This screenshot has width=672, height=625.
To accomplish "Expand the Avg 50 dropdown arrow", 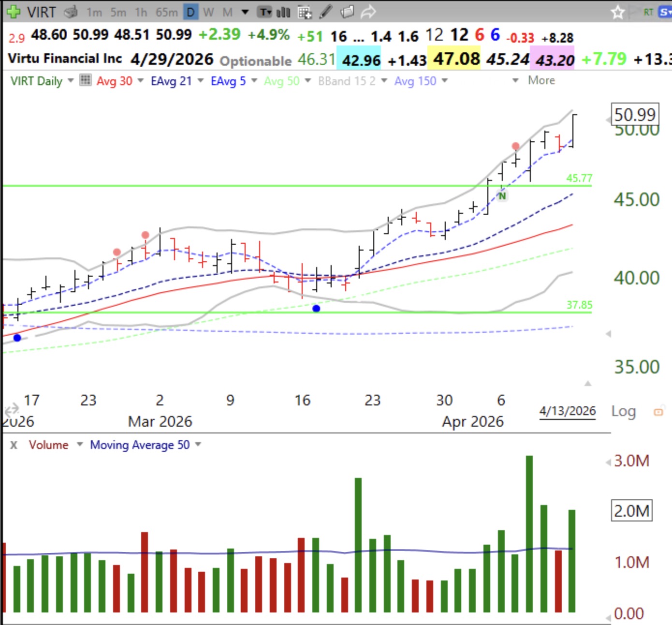I will point(308,80).
